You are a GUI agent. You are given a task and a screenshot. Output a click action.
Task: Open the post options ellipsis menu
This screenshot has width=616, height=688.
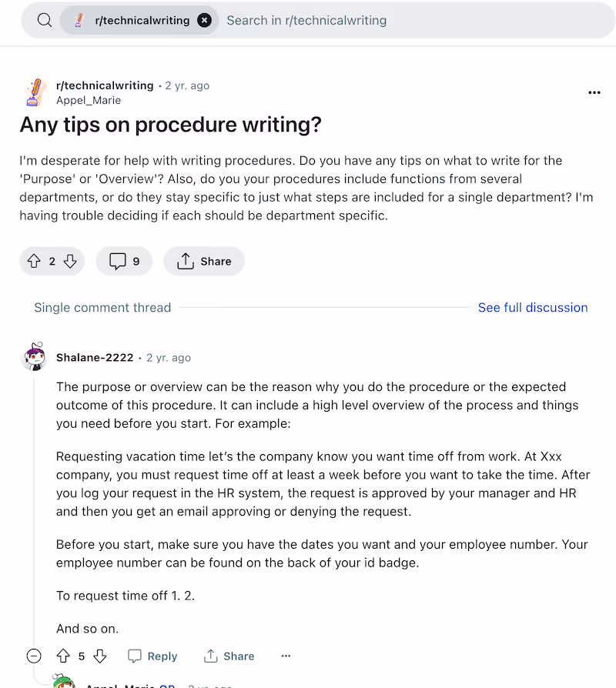click(x=594, y=92)
